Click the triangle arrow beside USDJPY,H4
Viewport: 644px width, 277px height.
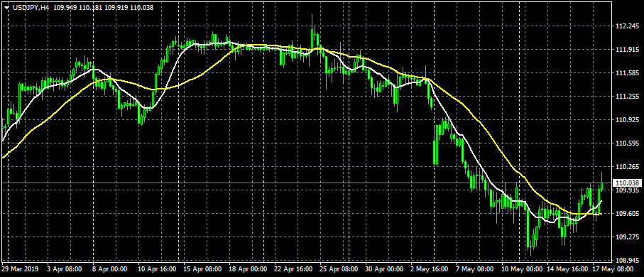click(7, 7)
